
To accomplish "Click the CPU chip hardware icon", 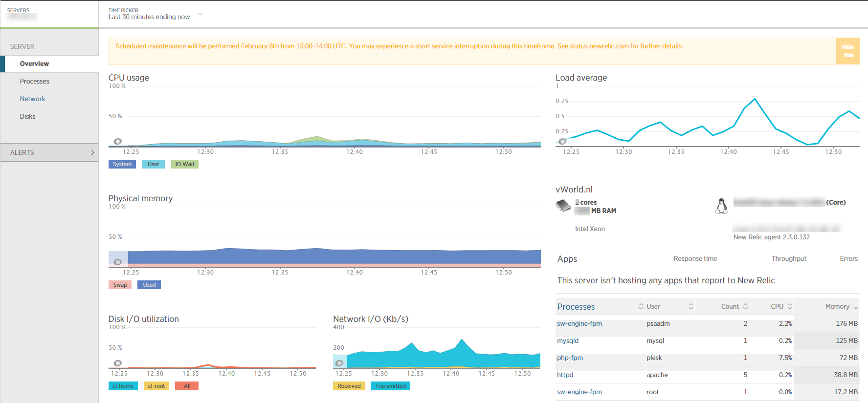I will [x=563, y=206].
